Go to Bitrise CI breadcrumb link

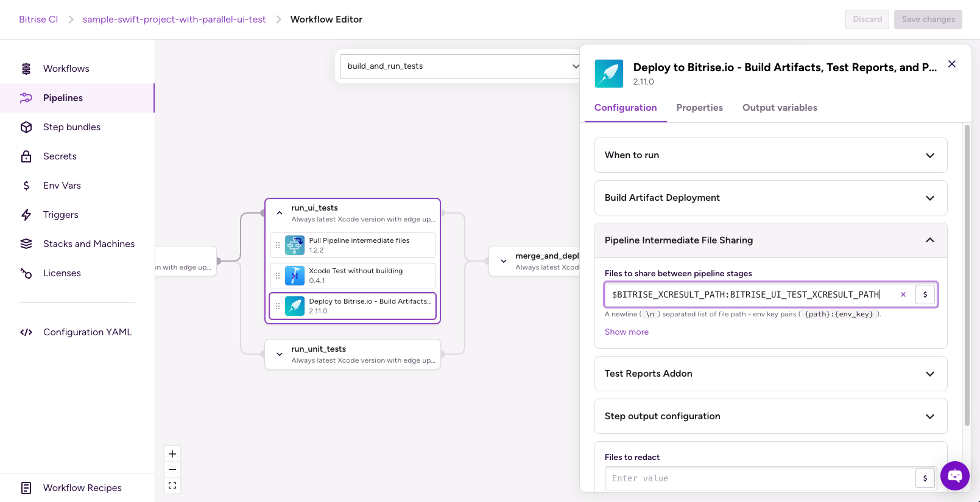tap(38, 19)
